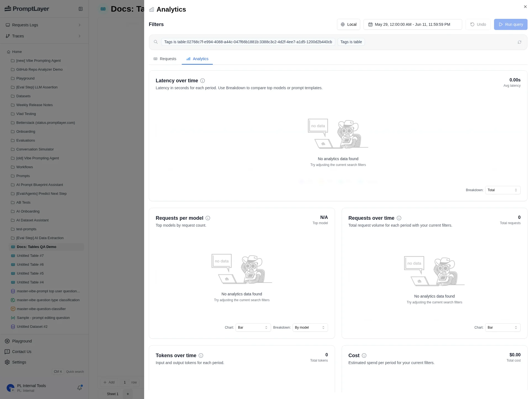The width and height of the screenshot is (532, 399).
Task: Open Contact Us
Action: click(x=22, y=352)
